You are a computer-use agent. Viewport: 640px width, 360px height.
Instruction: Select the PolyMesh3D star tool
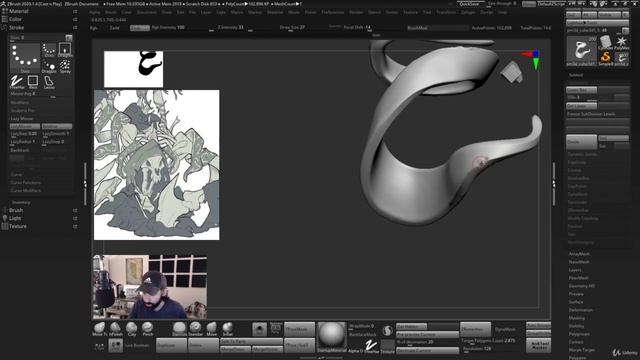pos(622,42)
